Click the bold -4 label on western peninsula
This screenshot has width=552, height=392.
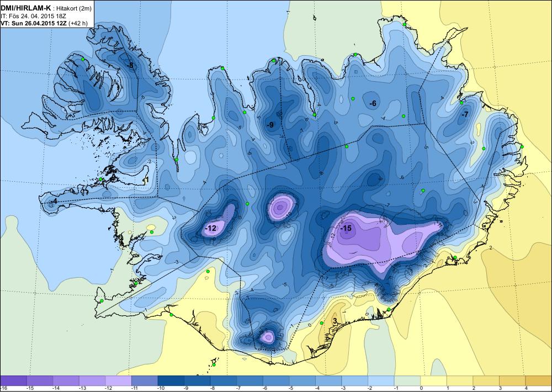54,201
